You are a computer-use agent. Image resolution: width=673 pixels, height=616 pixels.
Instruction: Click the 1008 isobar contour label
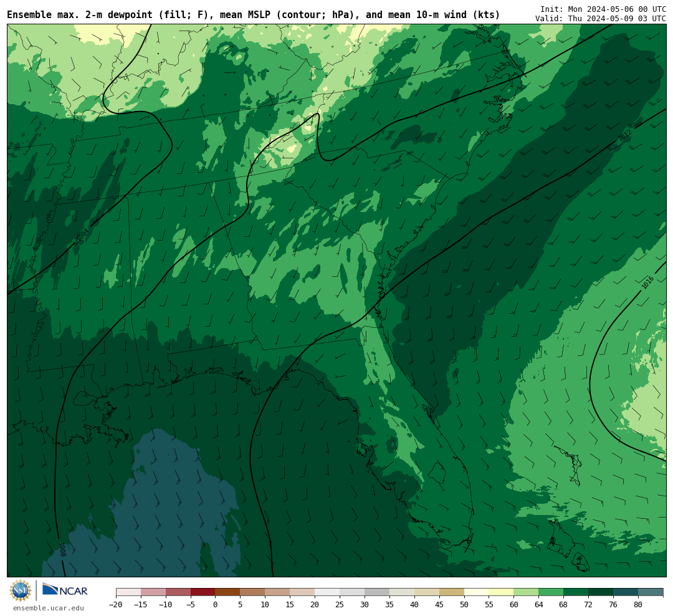pos(62,549)
